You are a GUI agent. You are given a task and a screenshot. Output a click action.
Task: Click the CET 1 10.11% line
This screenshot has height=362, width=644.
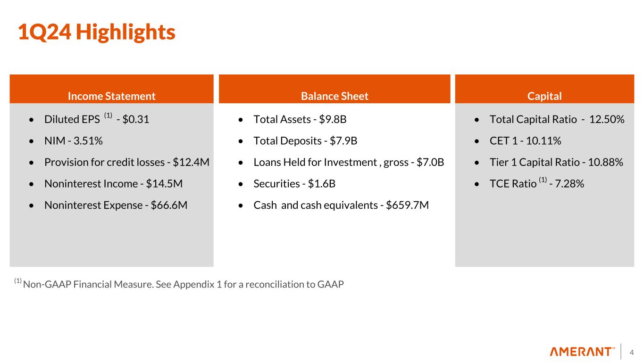[526, 140]
